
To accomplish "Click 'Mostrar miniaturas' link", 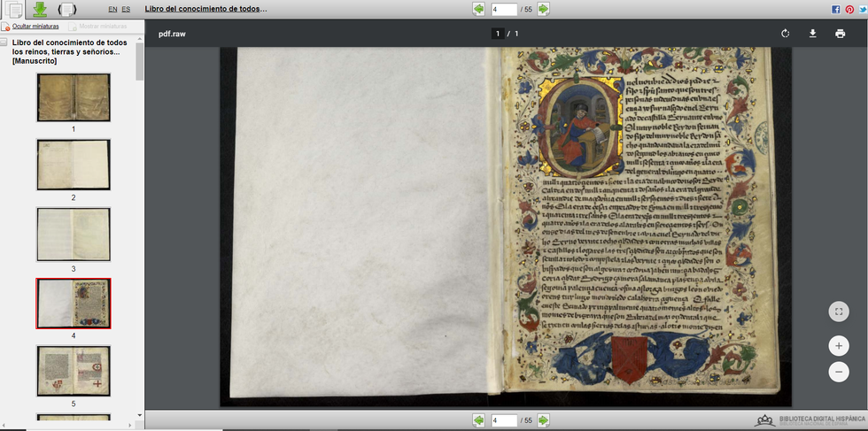I will (x=103, y=26).
